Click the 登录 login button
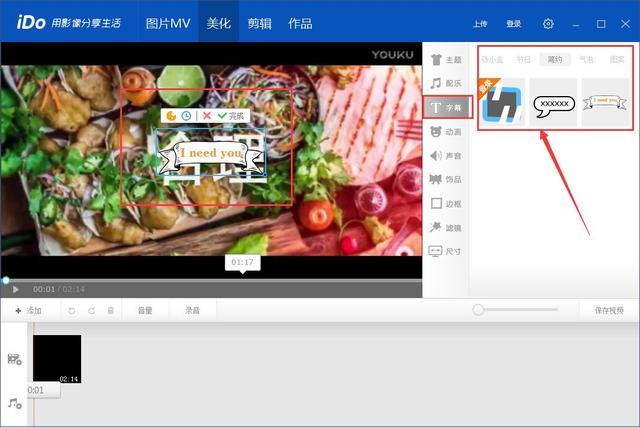 tap(514, 24)
